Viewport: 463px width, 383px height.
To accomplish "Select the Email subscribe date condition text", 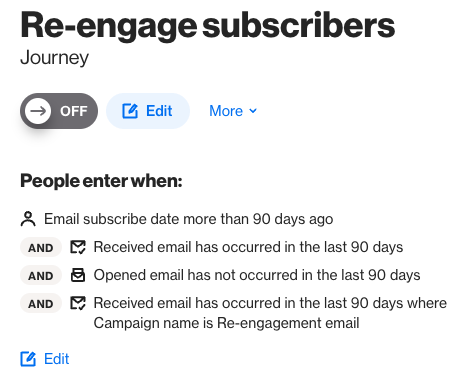I will coord(189,219).
